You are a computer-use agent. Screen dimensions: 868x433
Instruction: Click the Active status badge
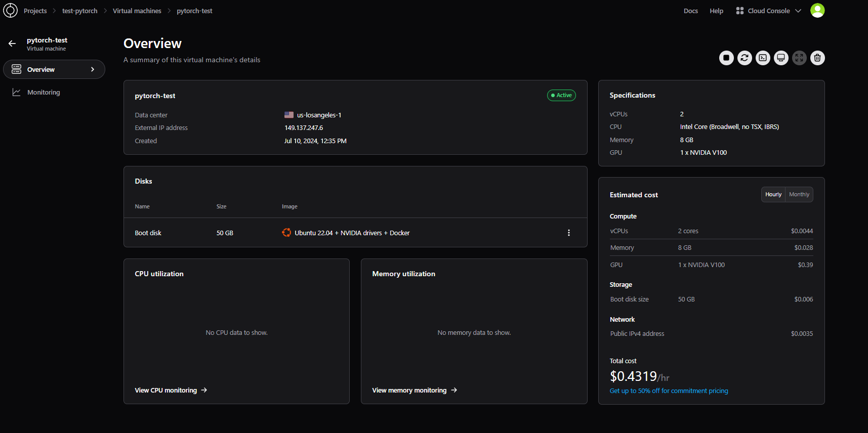(561, 95)
